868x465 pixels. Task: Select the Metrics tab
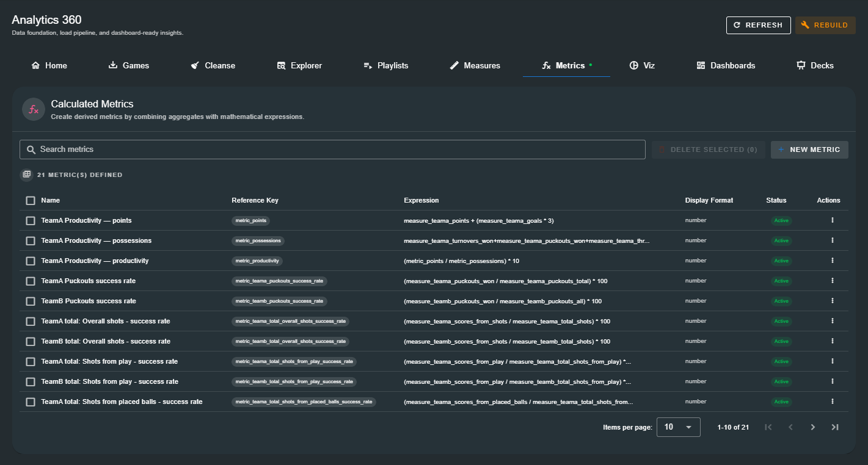[566, 65]
